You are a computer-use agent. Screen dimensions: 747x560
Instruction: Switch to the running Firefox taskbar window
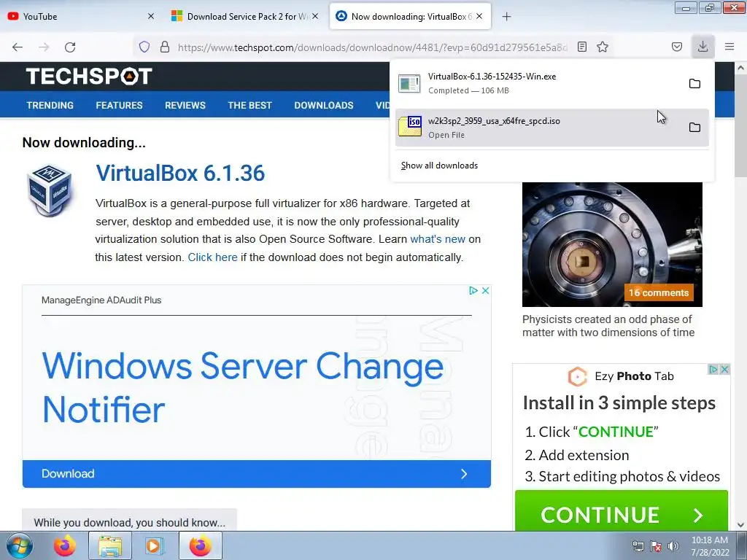tap(201, 545)
